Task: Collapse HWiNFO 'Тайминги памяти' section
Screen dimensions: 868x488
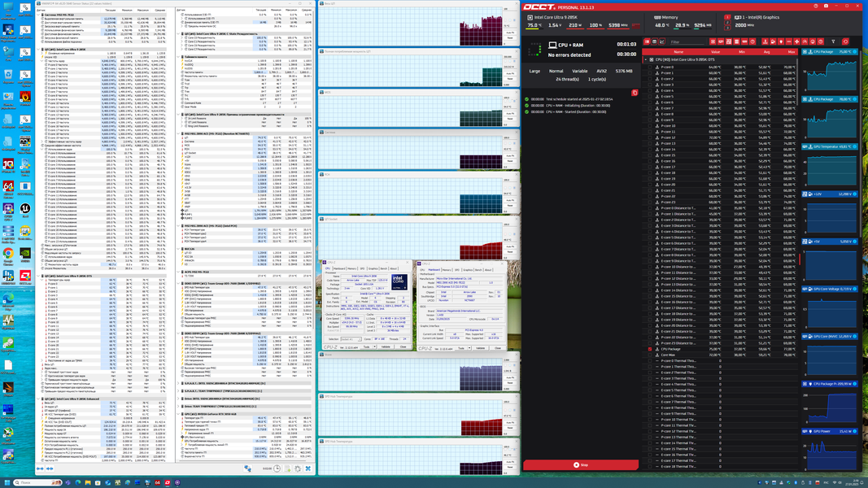Action: (x=179, y=56)
